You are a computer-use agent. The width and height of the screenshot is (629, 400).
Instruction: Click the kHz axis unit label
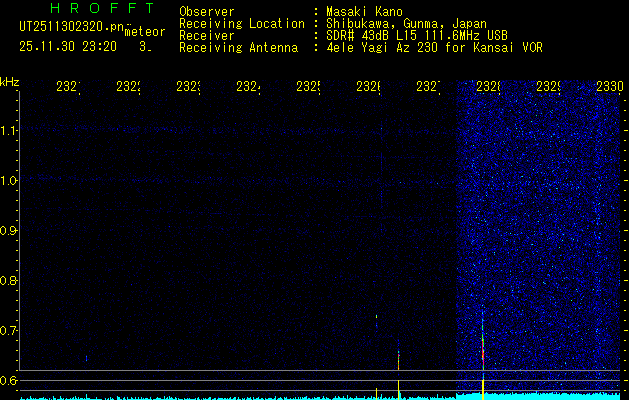(x=10, y=82)
